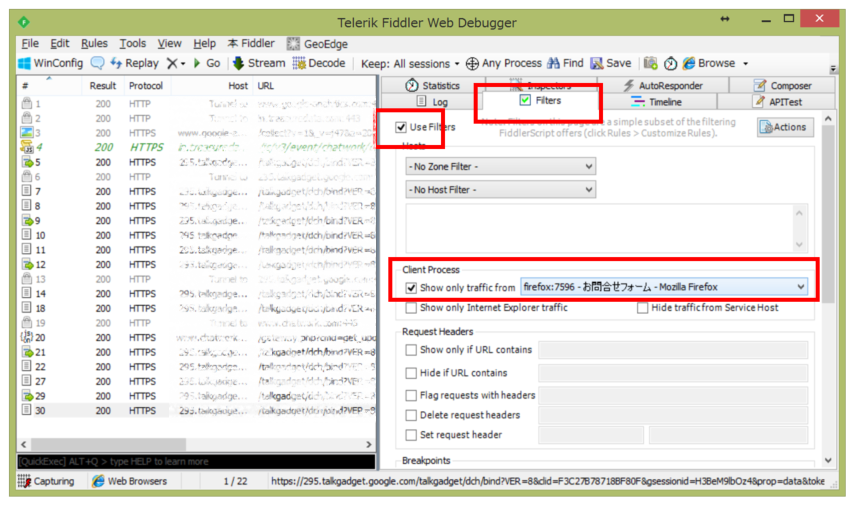Open the No Host Filter dropdown
The height and width of the screenshot is (508, 858).
[x=500, y=189]
